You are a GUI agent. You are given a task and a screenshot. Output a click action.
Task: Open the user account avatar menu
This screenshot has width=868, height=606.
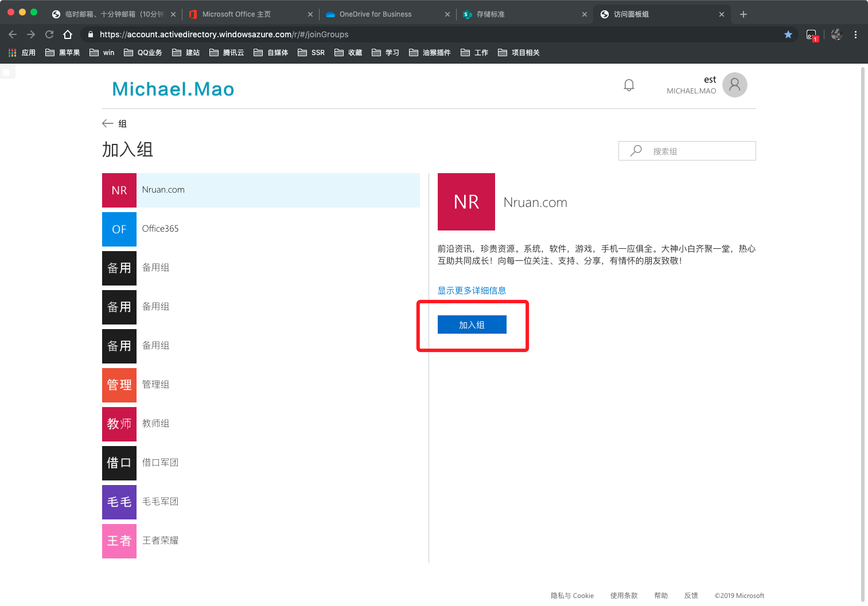click(734, 85)
